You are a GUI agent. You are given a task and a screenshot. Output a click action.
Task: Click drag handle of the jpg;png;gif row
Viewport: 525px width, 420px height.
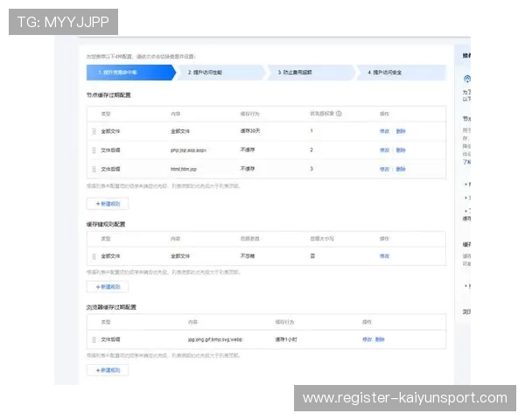pyautogui.click(x=94, y=339)
